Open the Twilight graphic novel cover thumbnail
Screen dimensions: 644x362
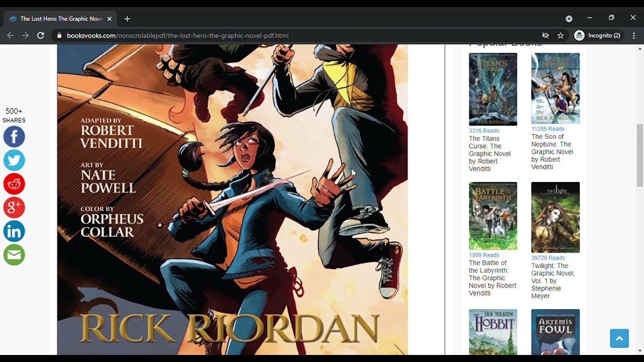tap(555, 217)
